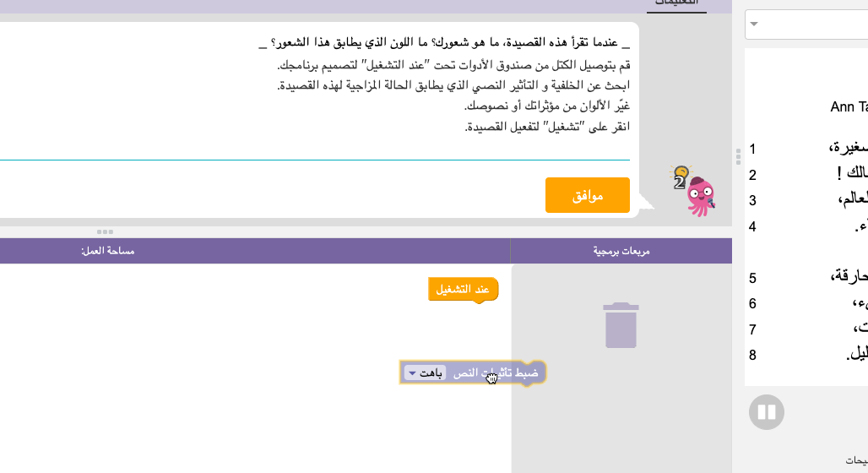Click the trash can icon
868x473 pixels.
coord(621,325)
